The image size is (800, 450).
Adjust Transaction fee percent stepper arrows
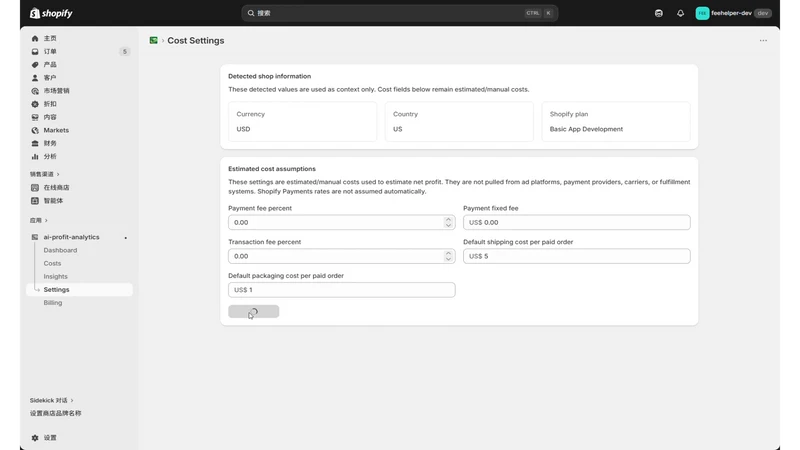448,256
